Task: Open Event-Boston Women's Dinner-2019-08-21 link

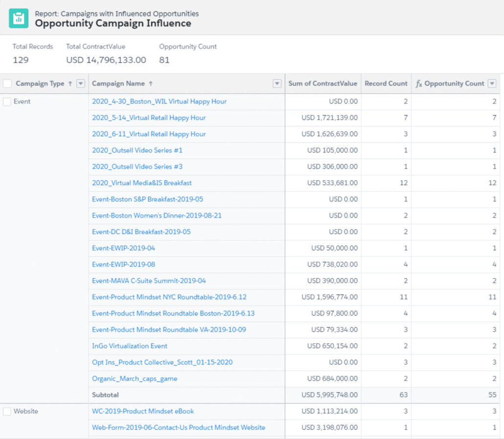Action: point(157,216)
